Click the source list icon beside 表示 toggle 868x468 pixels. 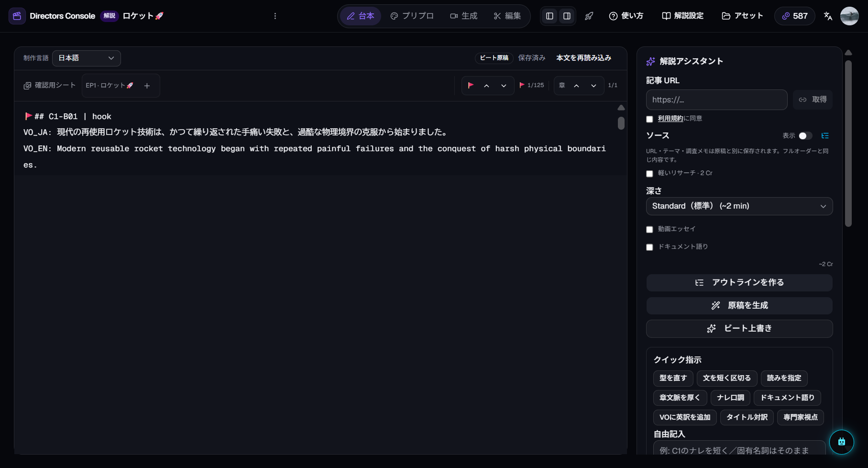pos(825,136)
